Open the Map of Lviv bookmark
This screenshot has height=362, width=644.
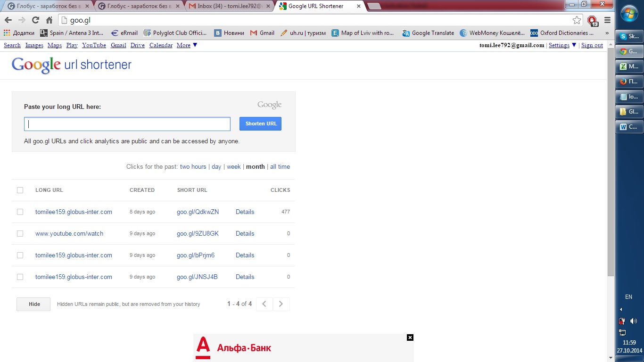pos(363,33)
